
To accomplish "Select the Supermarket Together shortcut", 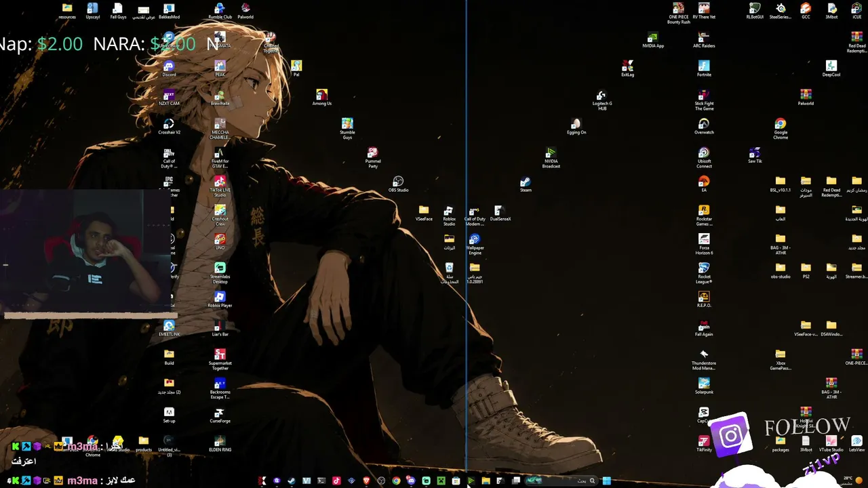I will pyautogui.click(x=220, y=360).
